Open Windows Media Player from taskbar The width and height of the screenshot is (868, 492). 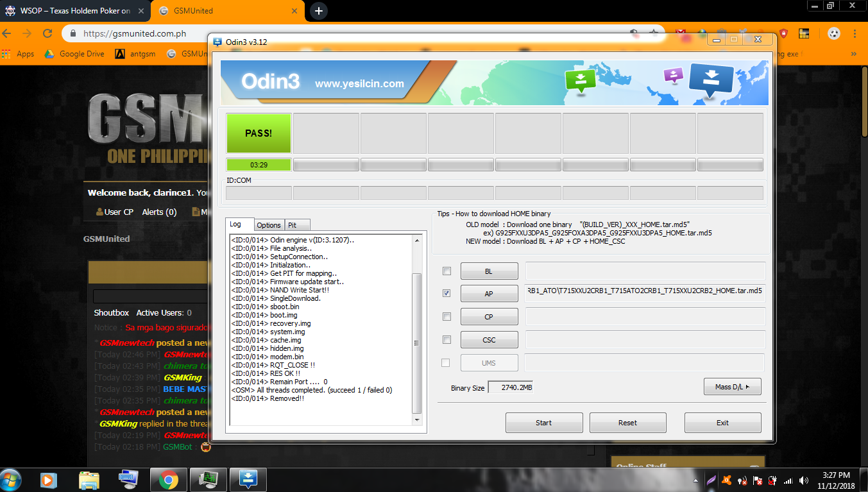point(48,480)
